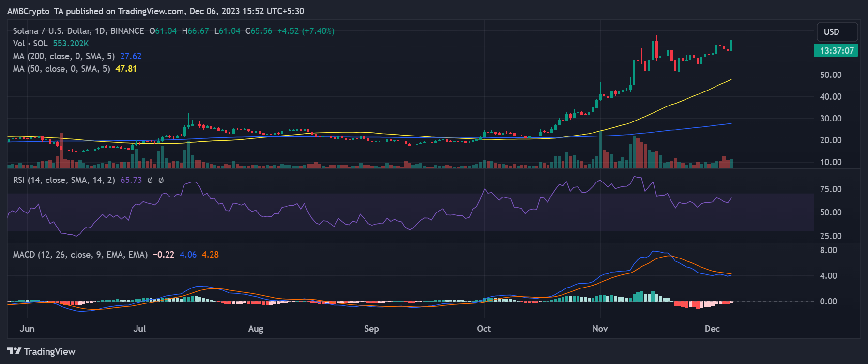Click the open value O61.04
The height and width of the screenshot is (364, 868).
(x=163, y=31)
